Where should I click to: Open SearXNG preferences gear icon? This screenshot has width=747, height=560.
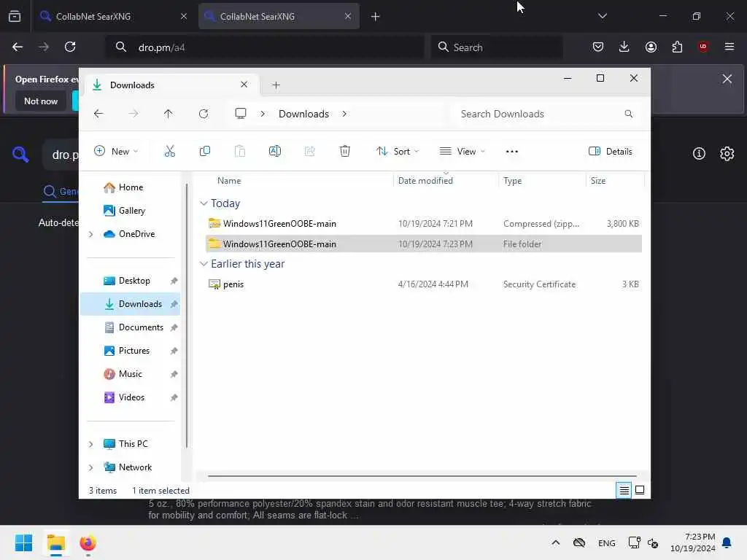[x=727, y=153]
